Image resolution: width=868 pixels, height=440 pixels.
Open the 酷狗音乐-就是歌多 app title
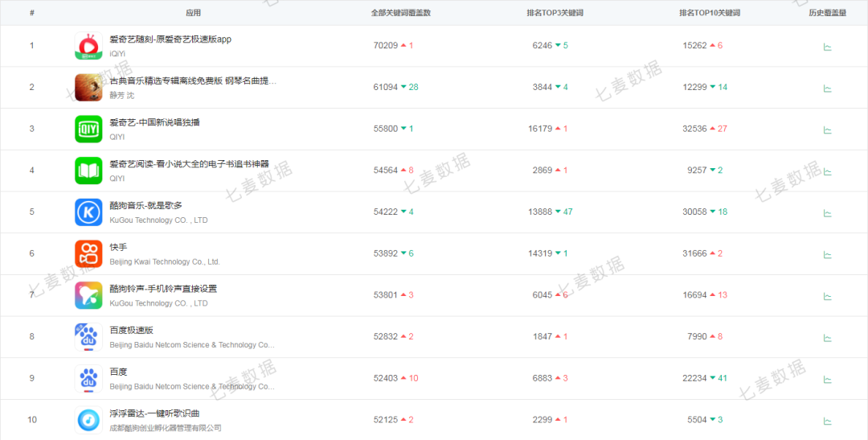click(146, 206)
